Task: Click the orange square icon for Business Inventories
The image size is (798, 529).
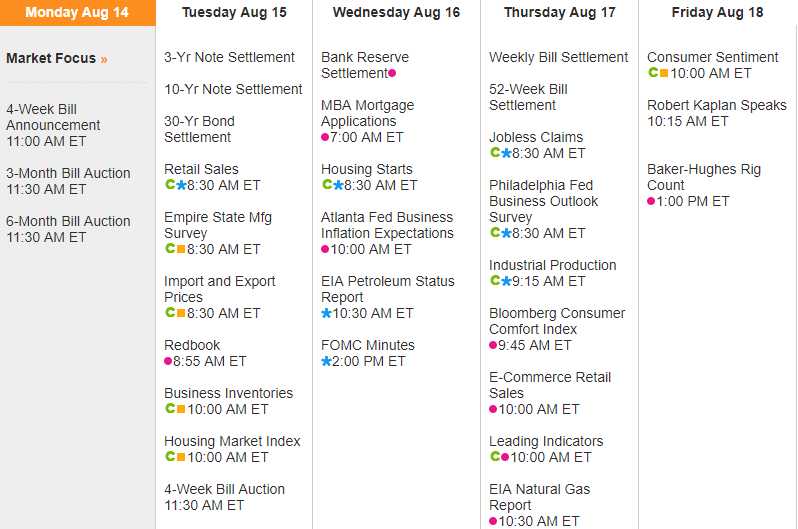Action: (181, 409)
